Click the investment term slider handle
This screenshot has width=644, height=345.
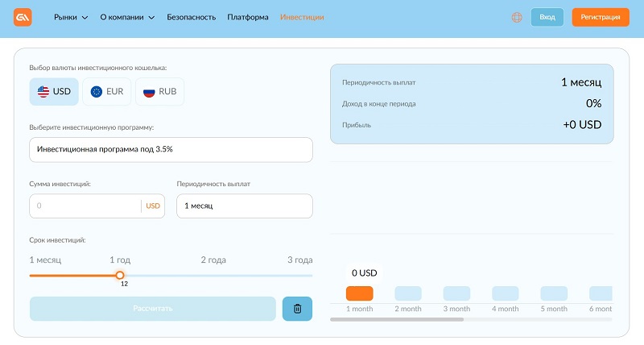119,275
